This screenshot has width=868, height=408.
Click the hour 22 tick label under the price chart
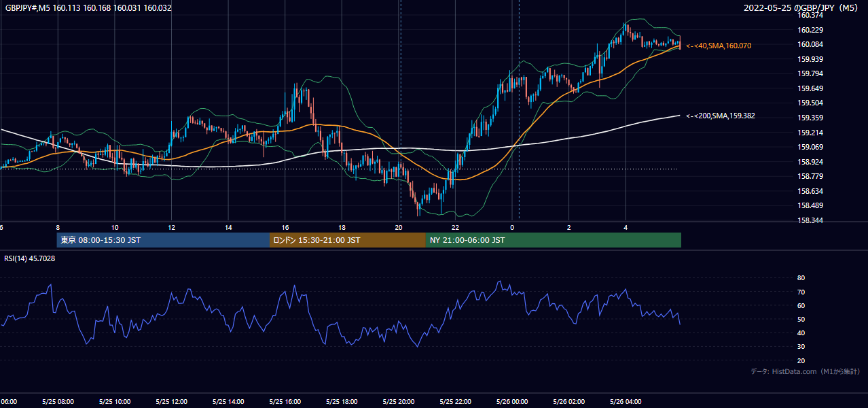click(455, 228)
